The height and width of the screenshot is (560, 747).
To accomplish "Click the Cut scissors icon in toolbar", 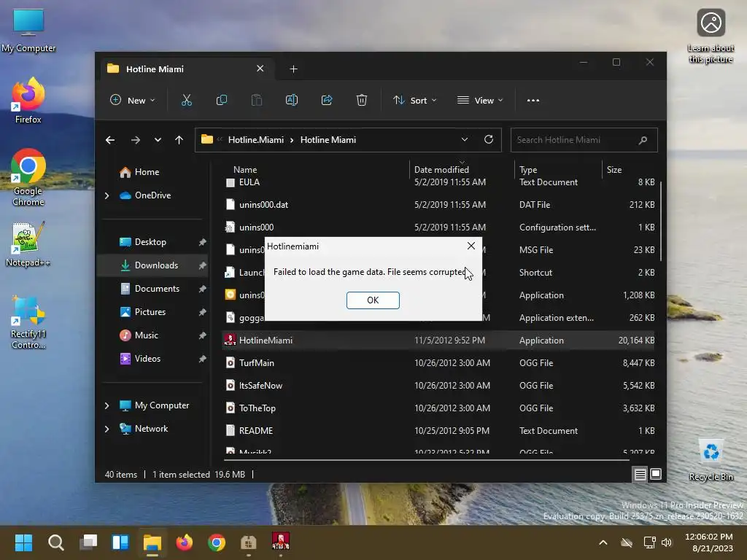I will pyautogui.click(x=186, y=100).
